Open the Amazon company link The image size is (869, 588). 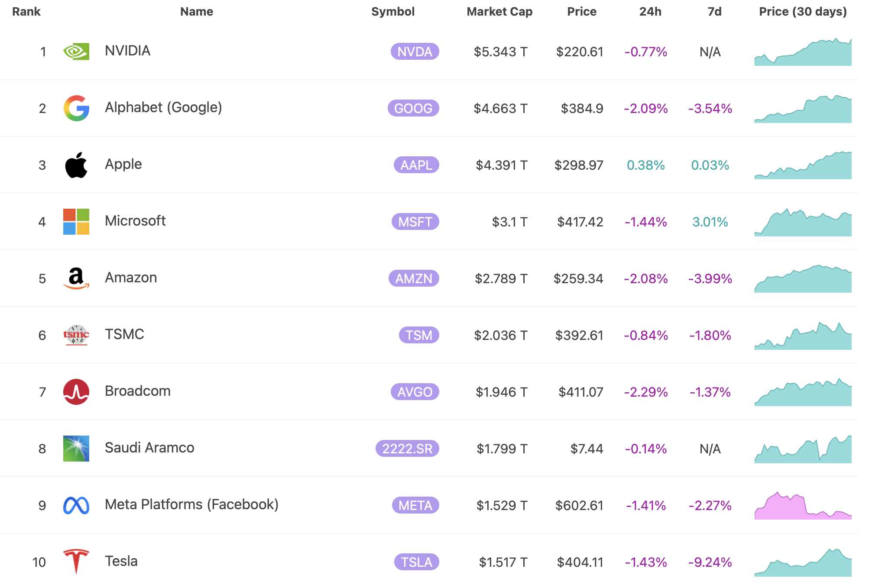[131, 278]
